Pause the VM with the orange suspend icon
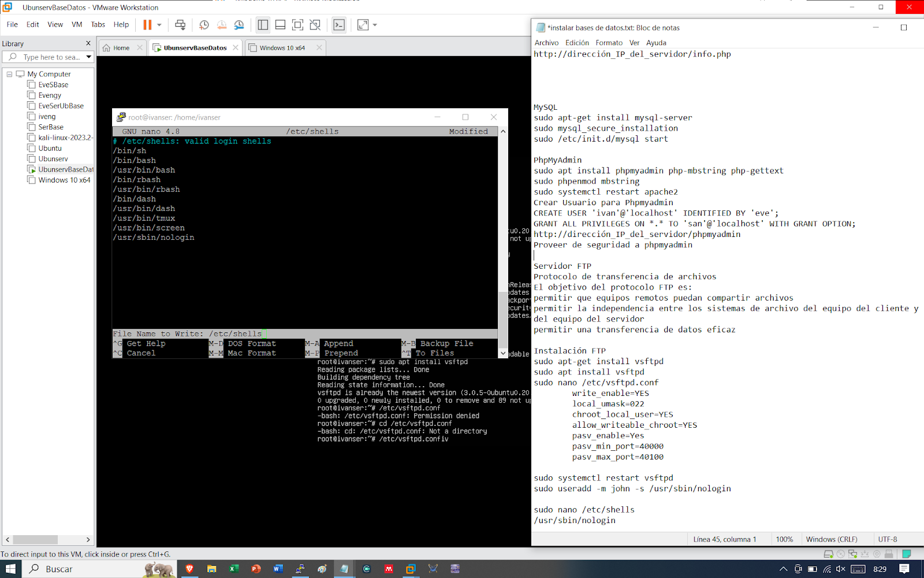 coord(147,25)
